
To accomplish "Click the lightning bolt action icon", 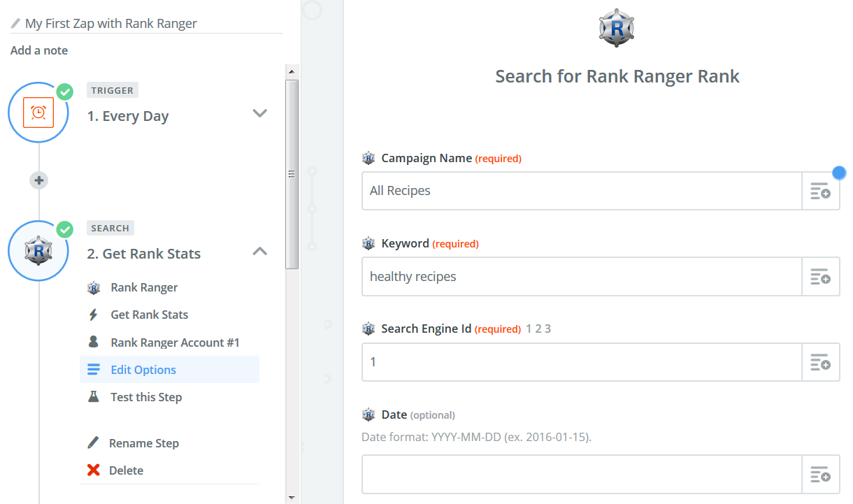I will click(93, 315).
